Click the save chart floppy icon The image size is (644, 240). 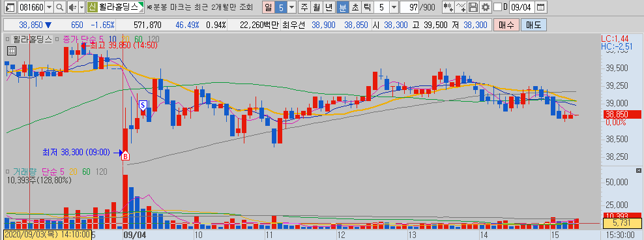[x=473, y=7]
